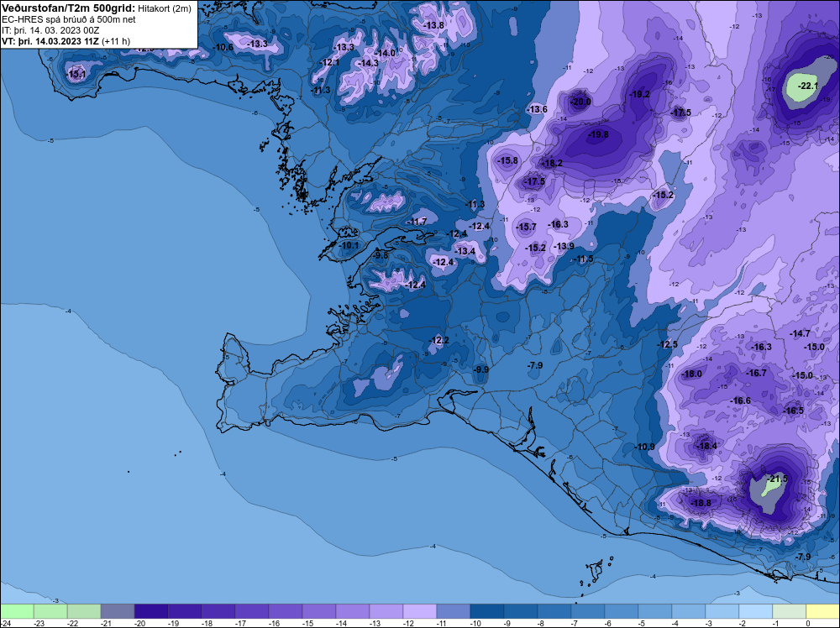
Task: Click the -18.4 temperature label
Action: 706,446
